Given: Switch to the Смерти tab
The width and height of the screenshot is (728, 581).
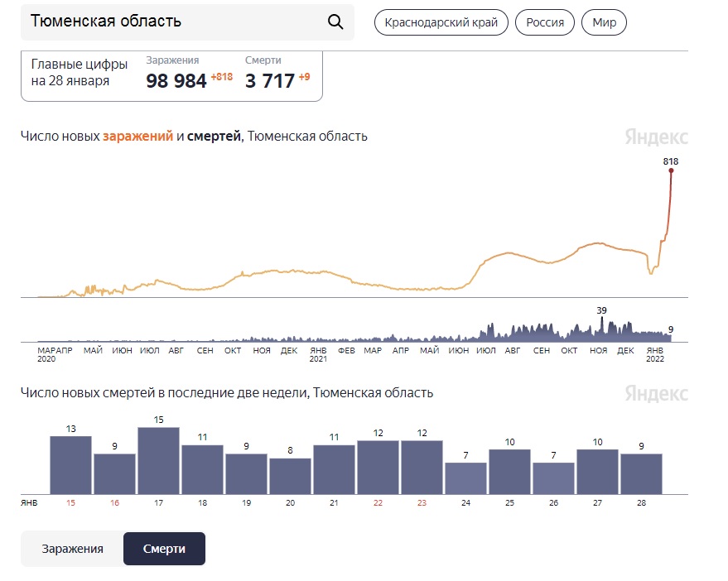Looking at the screenshot, I should (164, 549).
